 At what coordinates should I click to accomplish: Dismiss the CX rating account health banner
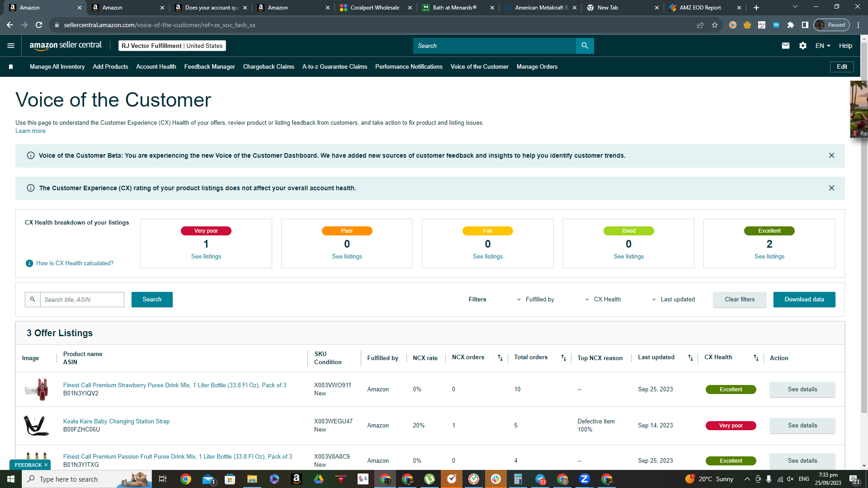pyautogui.click(x=831, y=188)
